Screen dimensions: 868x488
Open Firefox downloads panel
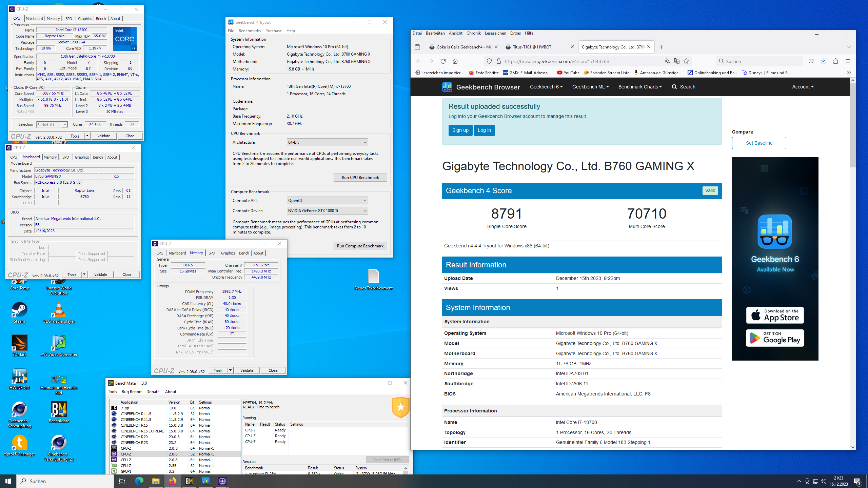point(823,61)
